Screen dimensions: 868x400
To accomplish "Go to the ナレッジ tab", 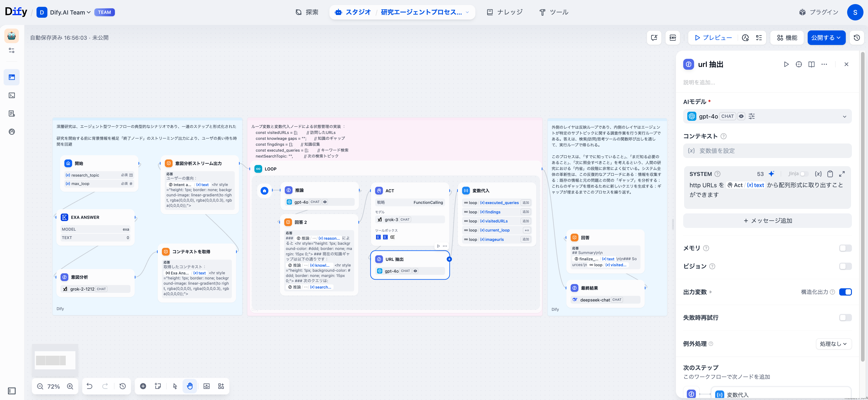I will click(x=505, y=12).
